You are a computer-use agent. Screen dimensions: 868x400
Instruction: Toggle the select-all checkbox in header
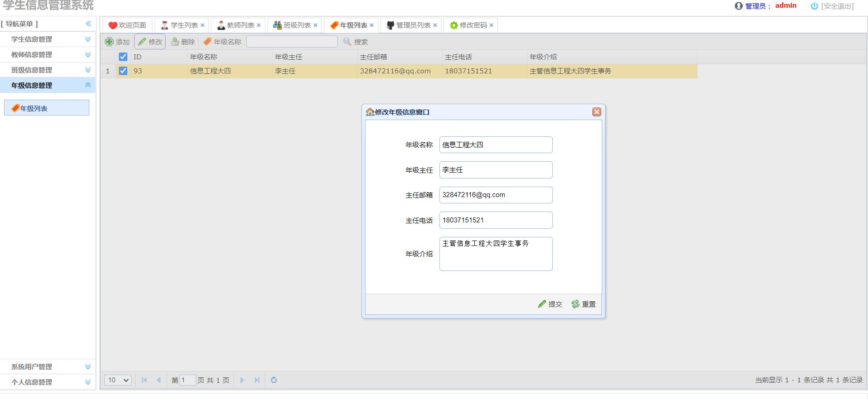pos(123,57)
